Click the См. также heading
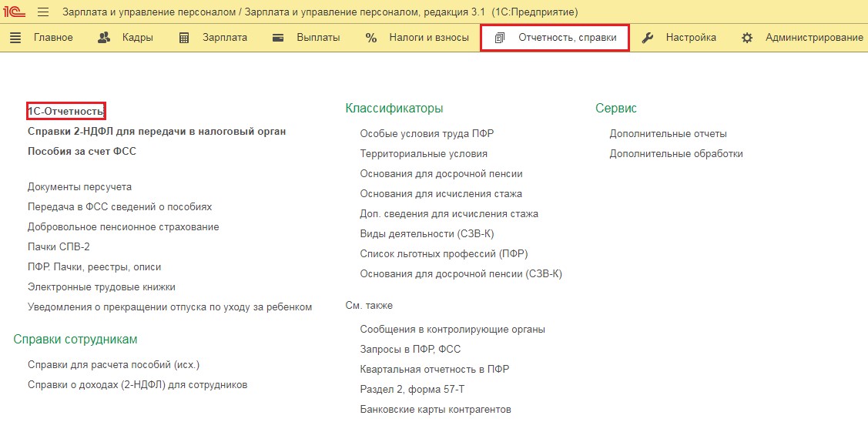This screenshot has width=868, height=422. [369, 305]
